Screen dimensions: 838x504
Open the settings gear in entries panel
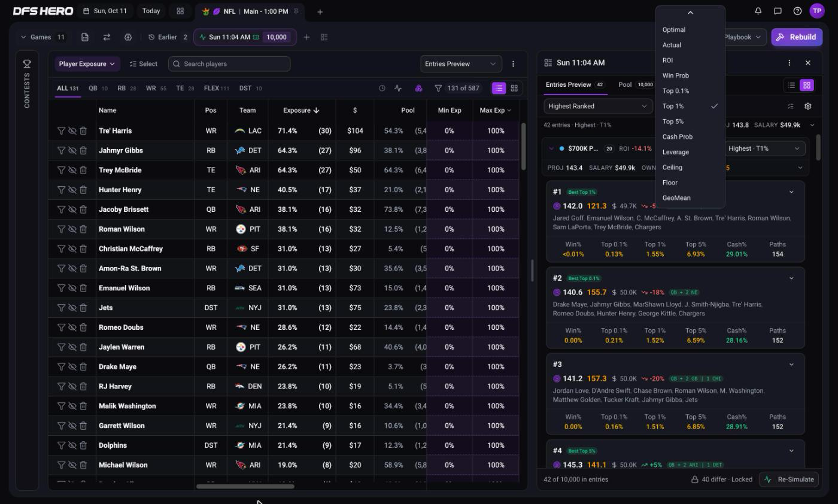click(807, 106)
